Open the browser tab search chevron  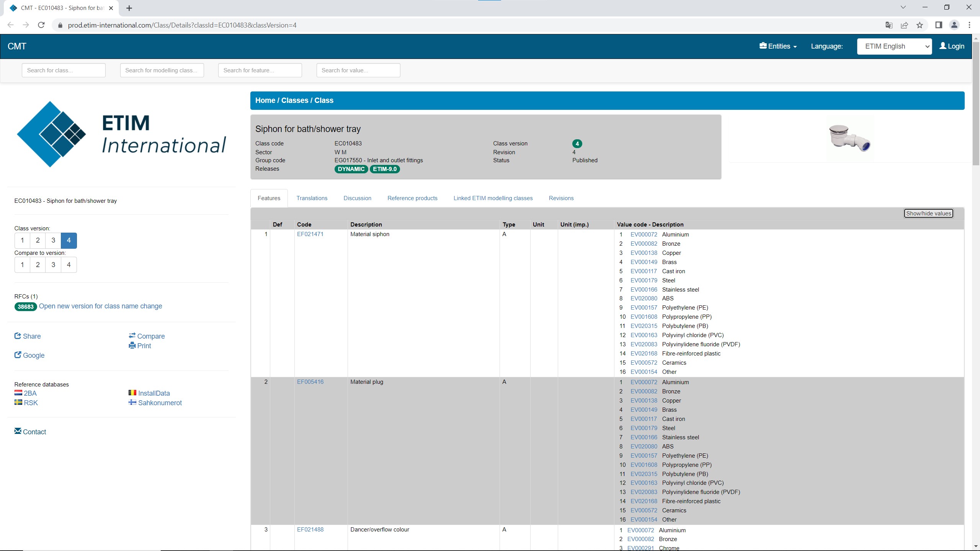pyautogui.click(x=903, y=7)
